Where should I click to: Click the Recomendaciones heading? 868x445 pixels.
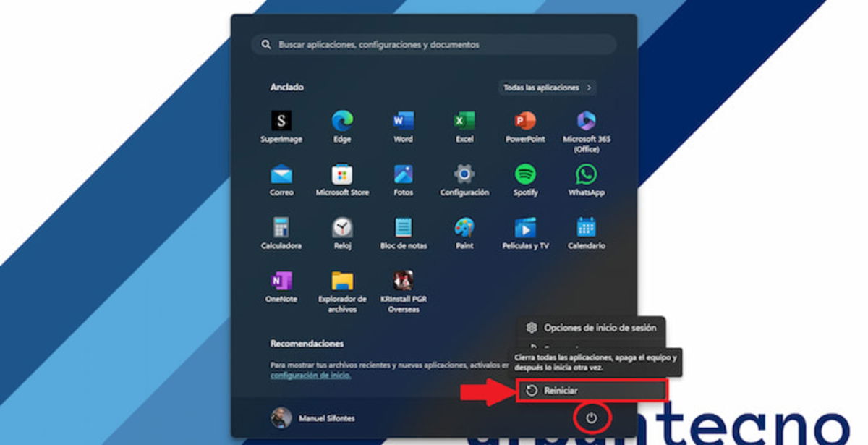point(307,344)
